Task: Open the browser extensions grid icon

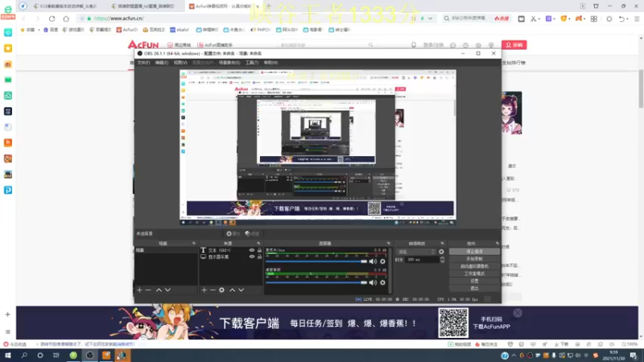Action: coord(594,19)
